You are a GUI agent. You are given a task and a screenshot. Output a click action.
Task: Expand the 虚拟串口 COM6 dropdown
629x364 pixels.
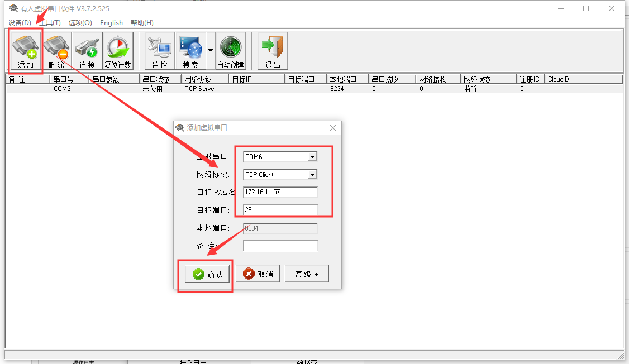312,157
